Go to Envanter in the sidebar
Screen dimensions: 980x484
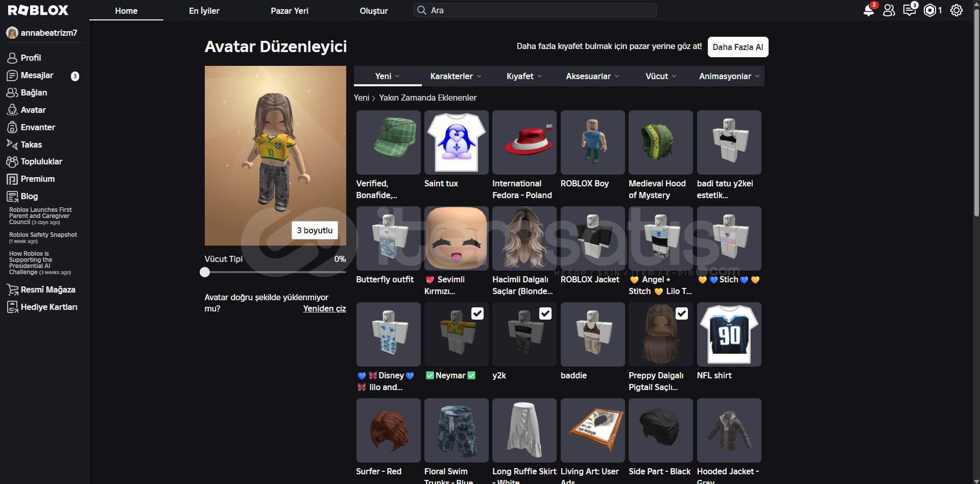coord(38,127)
